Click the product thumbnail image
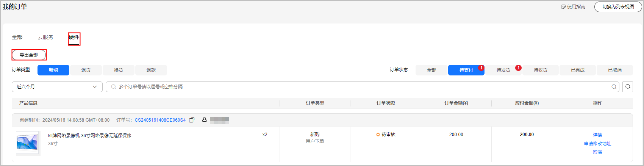 [x=28, y=143]
